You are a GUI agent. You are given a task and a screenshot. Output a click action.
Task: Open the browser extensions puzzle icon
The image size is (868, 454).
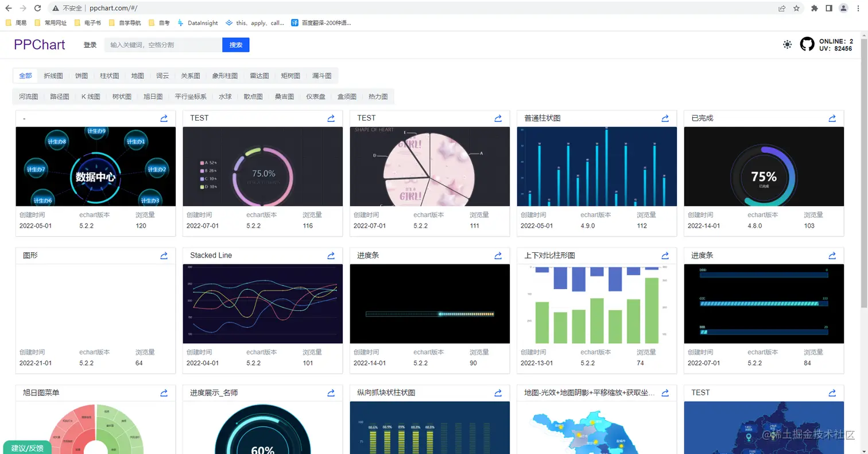pyautogui.click(x=815, y=9)
